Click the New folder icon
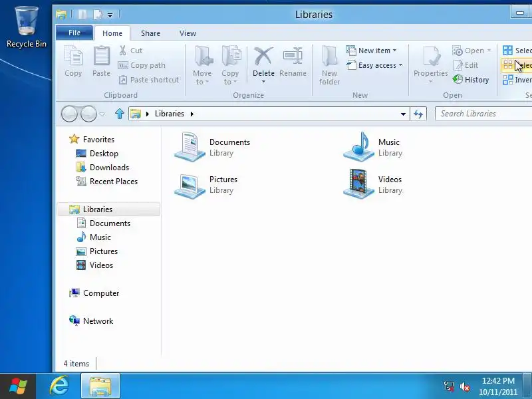Image resolution: width=532 pixels, height=399 pixels. click(329, 56)
